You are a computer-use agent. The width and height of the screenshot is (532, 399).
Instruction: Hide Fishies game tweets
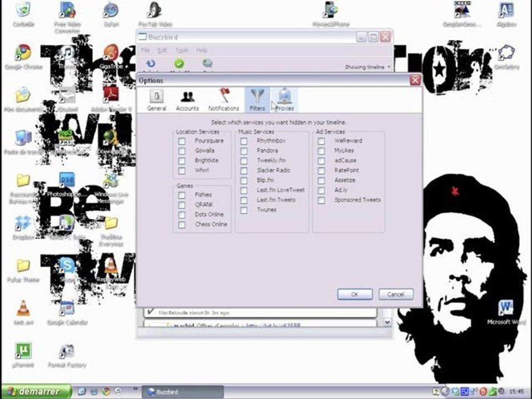182,195
